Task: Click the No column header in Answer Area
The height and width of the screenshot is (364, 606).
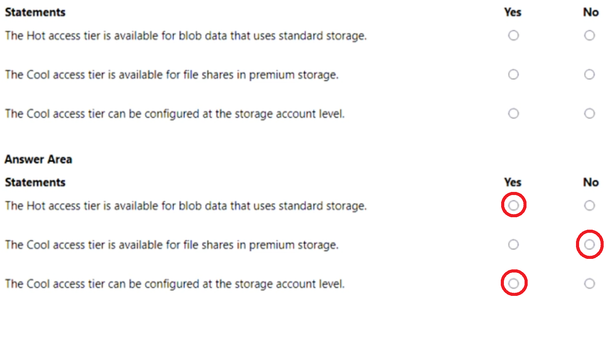Action: [591, 182]
